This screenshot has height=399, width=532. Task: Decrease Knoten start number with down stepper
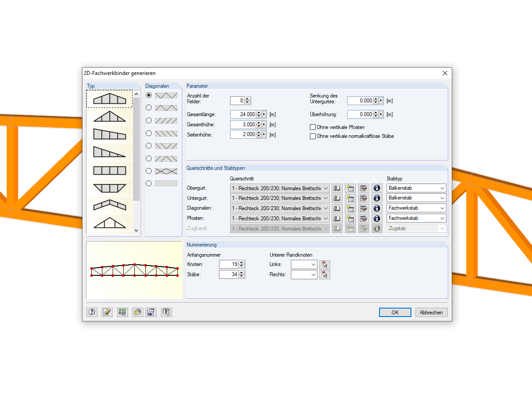[242, 266]
